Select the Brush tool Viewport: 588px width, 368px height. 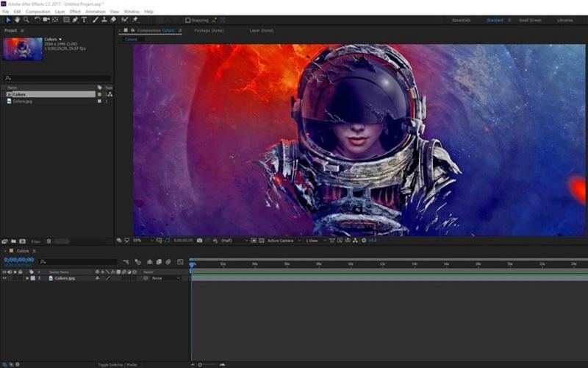coord(94,20)
